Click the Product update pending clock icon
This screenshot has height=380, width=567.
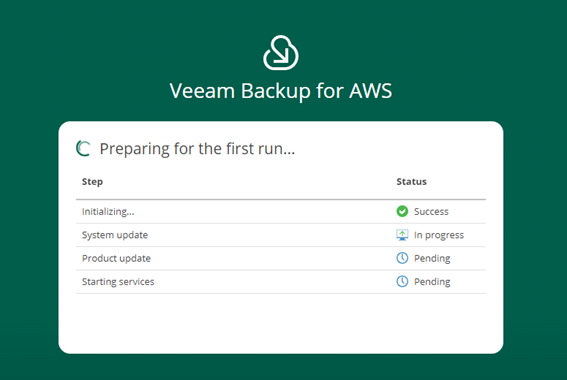[402, 258]
